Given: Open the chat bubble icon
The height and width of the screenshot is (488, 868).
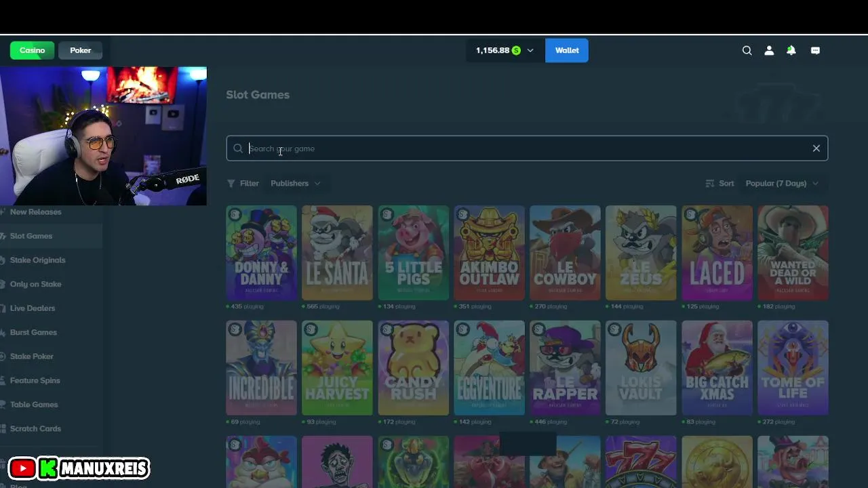Looking at the screenshot, I should point(815,50).
